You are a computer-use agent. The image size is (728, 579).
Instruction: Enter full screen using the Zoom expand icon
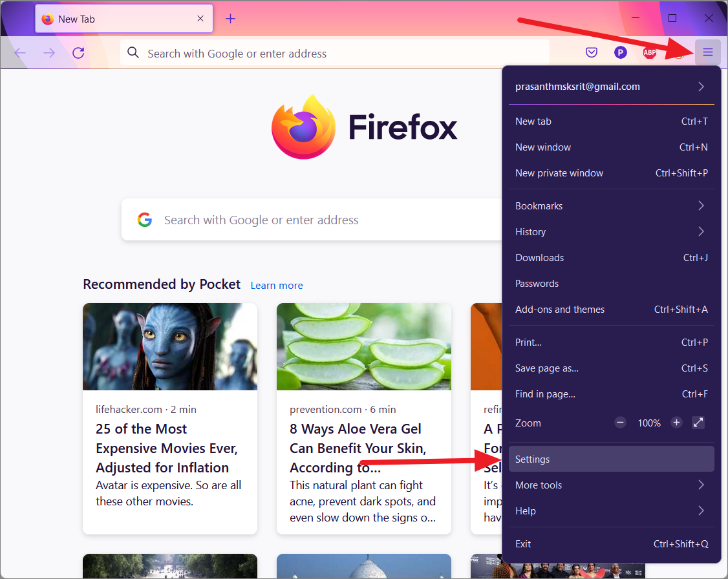click(x=698, y=423)
